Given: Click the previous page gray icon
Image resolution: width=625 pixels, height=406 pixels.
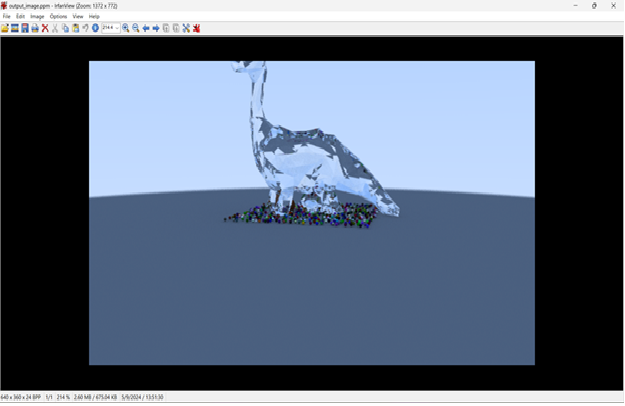Looking at the screenshot, I should (x=166, y=28).
